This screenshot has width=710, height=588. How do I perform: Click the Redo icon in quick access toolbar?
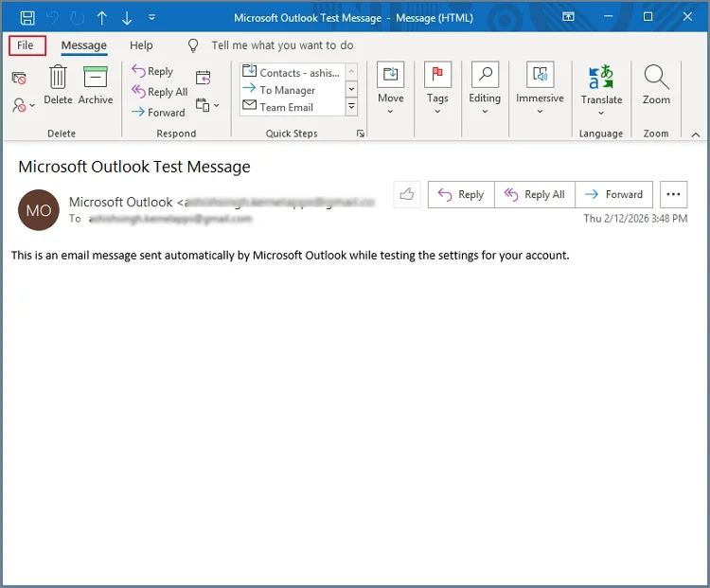[77, 18]
